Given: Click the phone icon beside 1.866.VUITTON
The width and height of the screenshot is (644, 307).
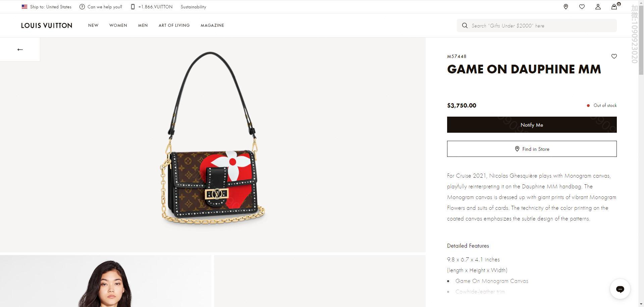Looking at the screenshot, I should pyautogui.click(x=133, y=7).
